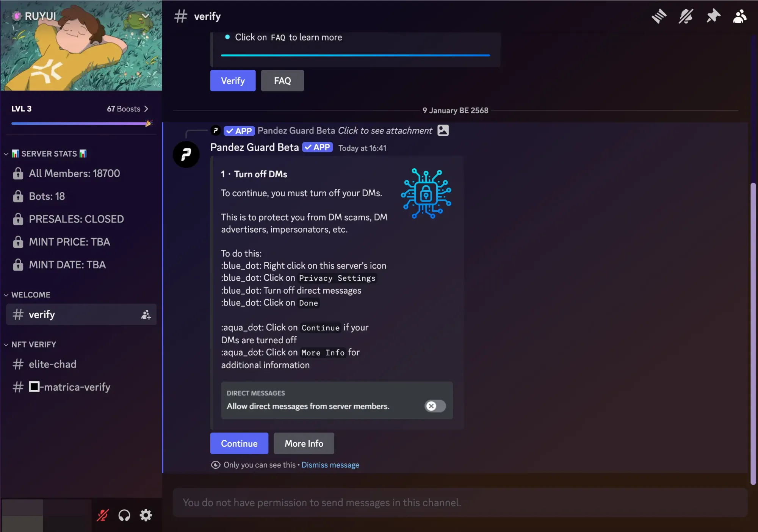Select the elite-chad channel
The height and width of the screenshot is (532, 758).
(52, 364)
